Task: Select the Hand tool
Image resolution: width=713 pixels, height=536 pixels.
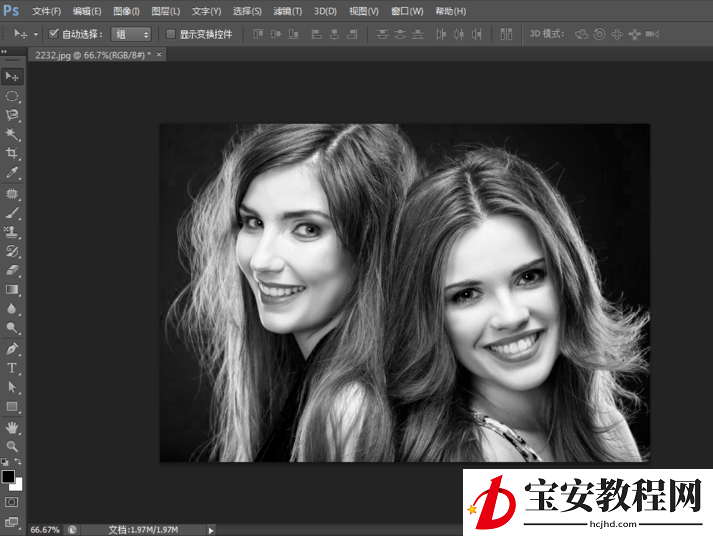Action: click(12, 428)
